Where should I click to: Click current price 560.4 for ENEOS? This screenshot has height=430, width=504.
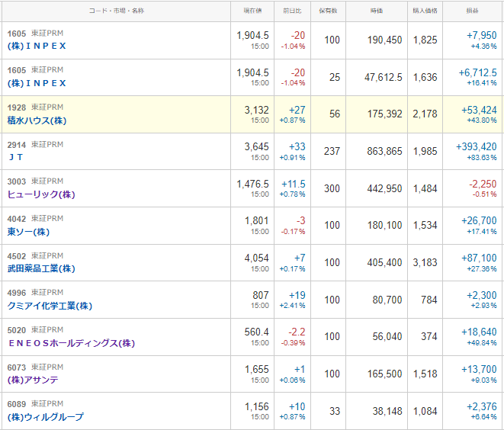(256, 332)
